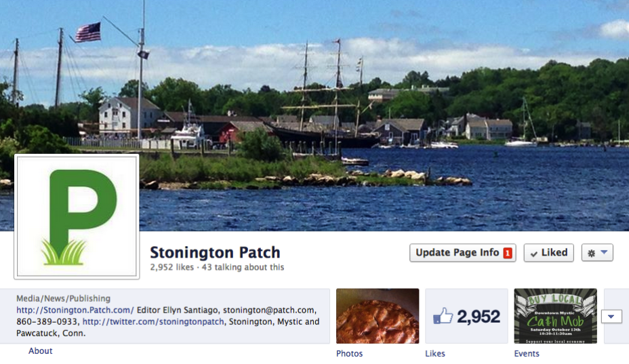Viewport: 629px width, 364px height.
Task: Click the red notification badge on Update Page Info
Action: [508, 254]
